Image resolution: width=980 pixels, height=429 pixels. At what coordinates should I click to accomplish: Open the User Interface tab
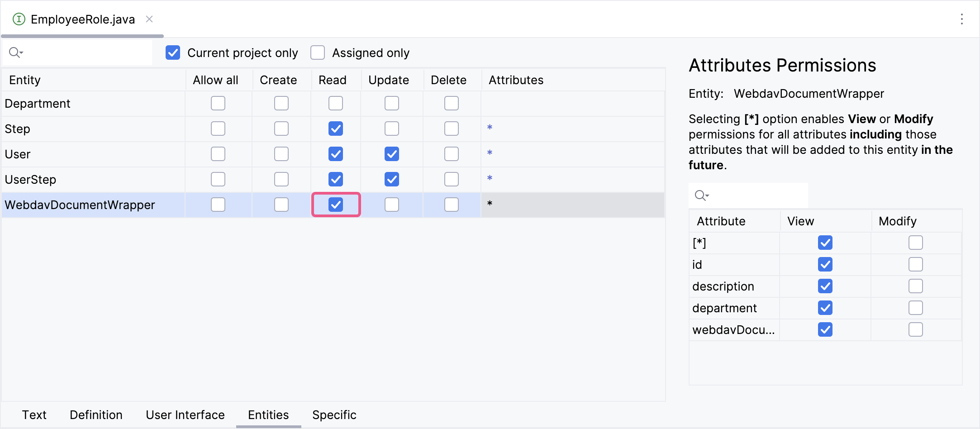pos(185,415)
